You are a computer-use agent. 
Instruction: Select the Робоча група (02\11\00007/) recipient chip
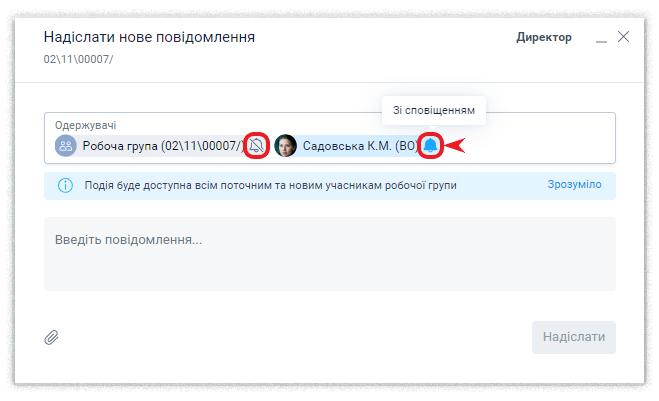pos(163,146)
